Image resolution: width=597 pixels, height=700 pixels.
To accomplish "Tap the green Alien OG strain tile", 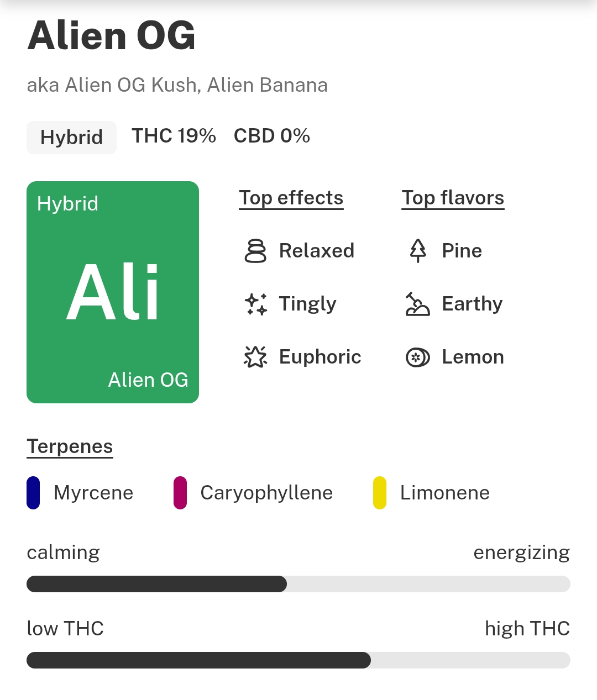I will click(113, 292).
